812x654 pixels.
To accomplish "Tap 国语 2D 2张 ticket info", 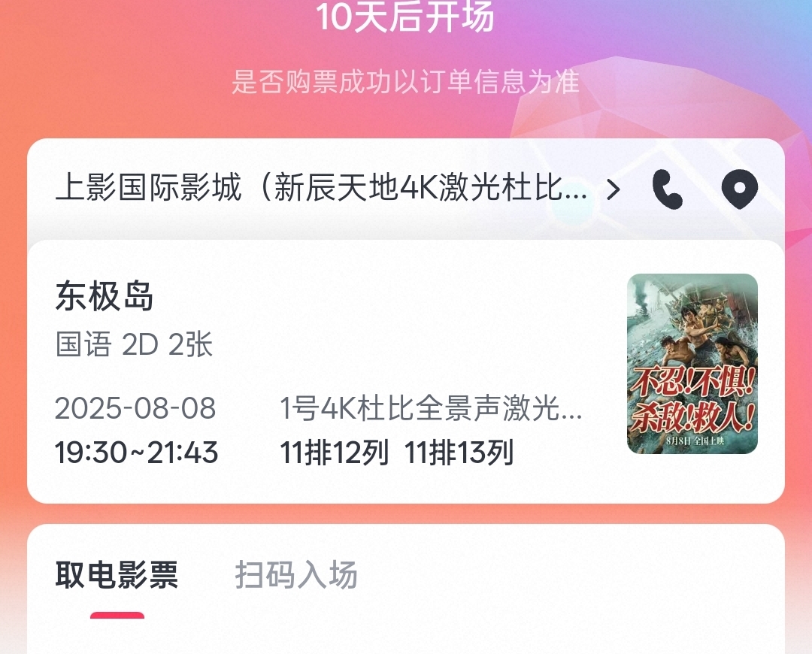I will [x=134, y=344].
